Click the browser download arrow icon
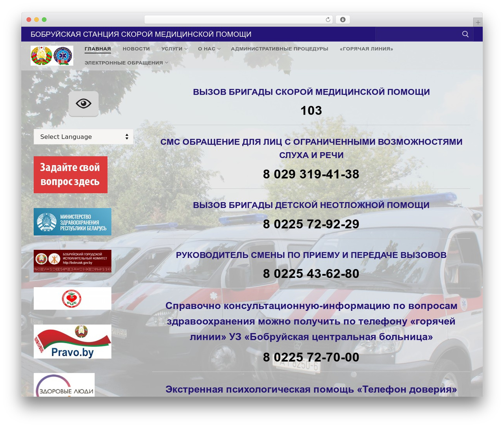 (343, 20)
